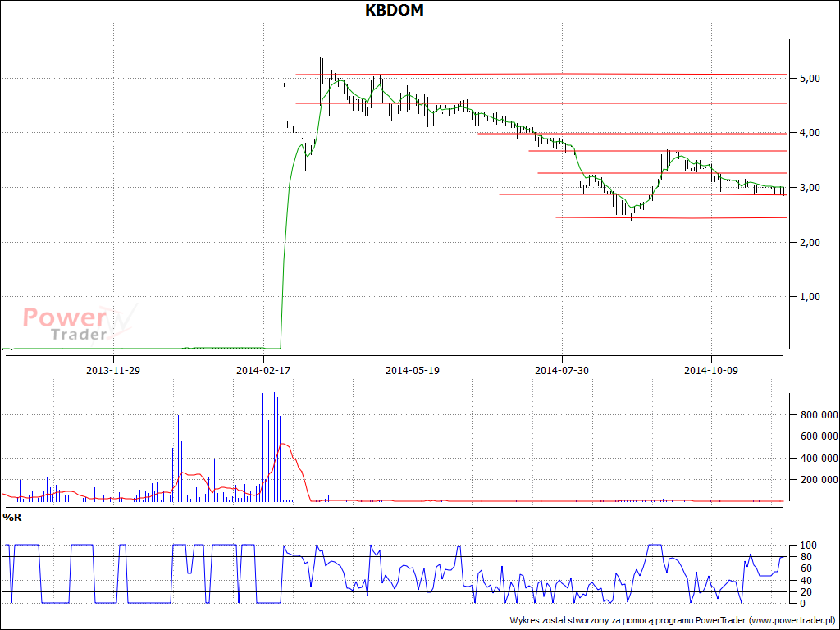
Task: Click the 2,00 price axis label
Action: (x=810, y=242)
